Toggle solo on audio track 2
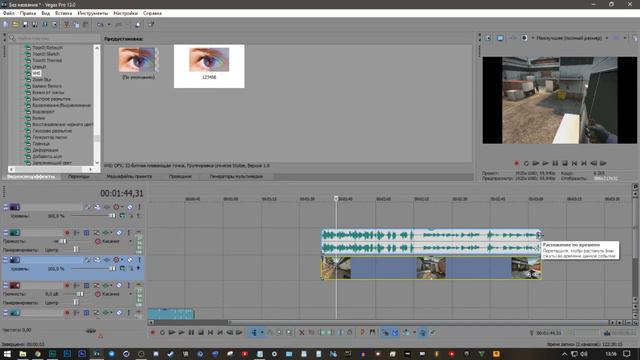 129,233
